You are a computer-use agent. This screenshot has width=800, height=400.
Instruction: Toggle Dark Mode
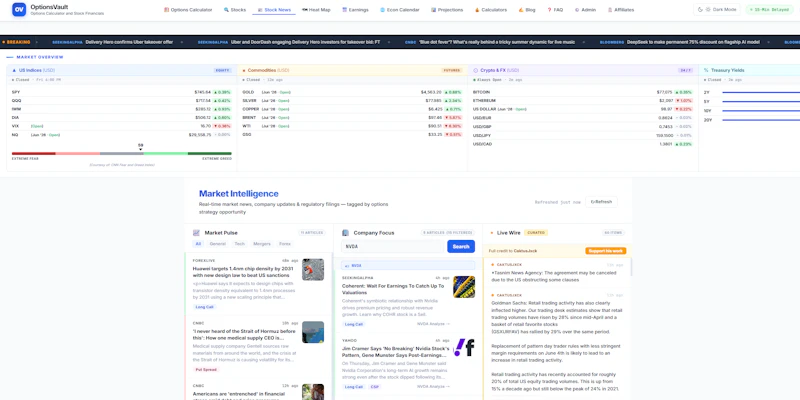pyautogui.click(x=716, y=10)
